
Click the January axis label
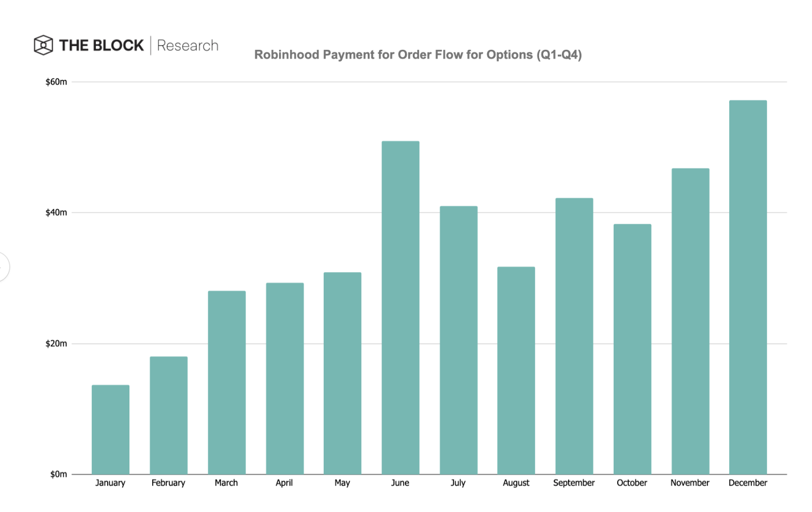(x=110, y=483)
